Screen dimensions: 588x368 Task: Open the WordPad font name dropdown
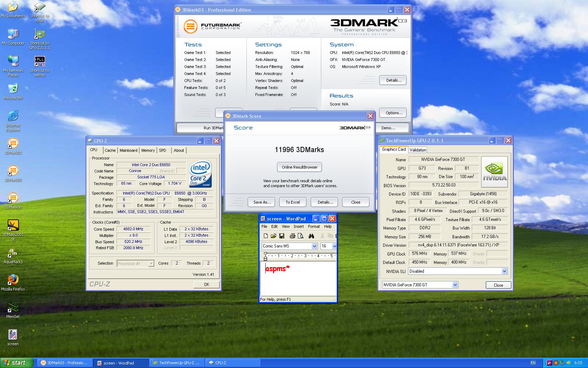click(x=314, y=246)
